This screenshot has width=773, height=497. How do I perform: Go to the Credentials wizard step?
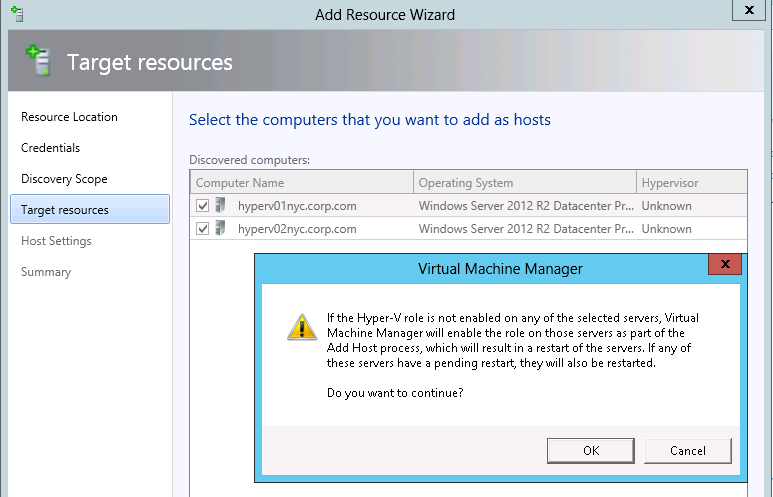(x=50, y=148)
